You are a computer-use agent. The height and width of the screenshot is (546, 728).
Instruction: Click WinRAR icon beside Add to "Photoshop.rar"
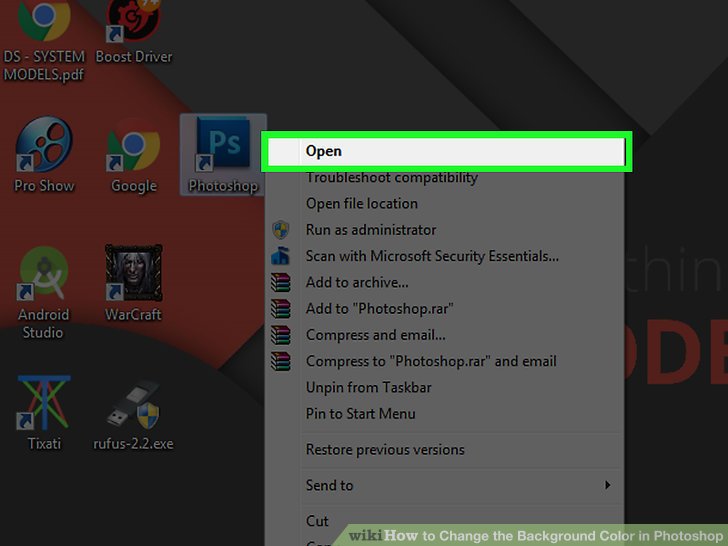pos(280,308)
